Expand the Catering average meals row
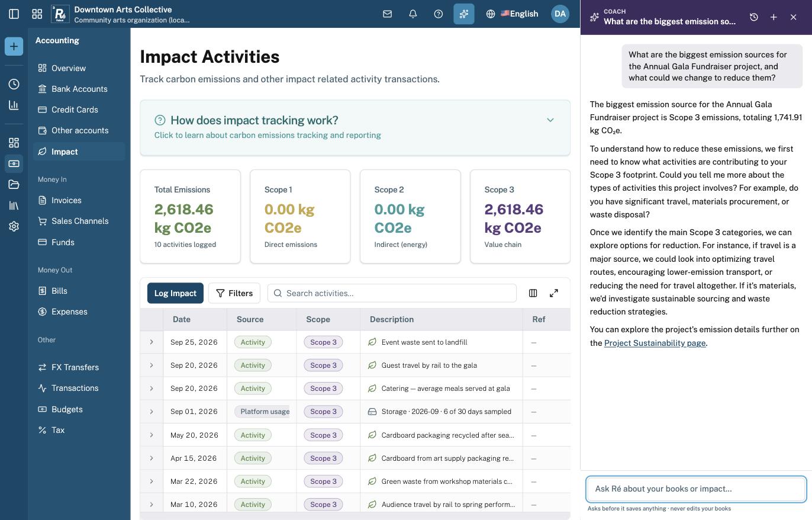This screenshot has width=812, height=520. pyautogui.click(x=152, y=389)
